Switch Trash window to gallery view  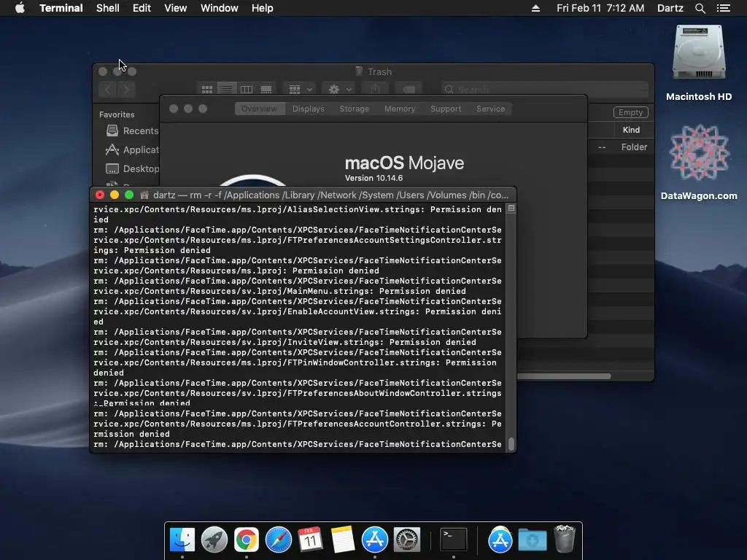tap(266, 89)
